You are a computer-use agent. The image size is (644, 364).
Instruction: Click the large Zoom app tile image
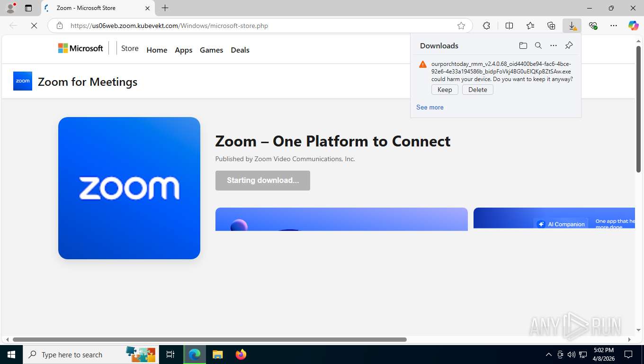pyautogui.click(x=129, y=188)
